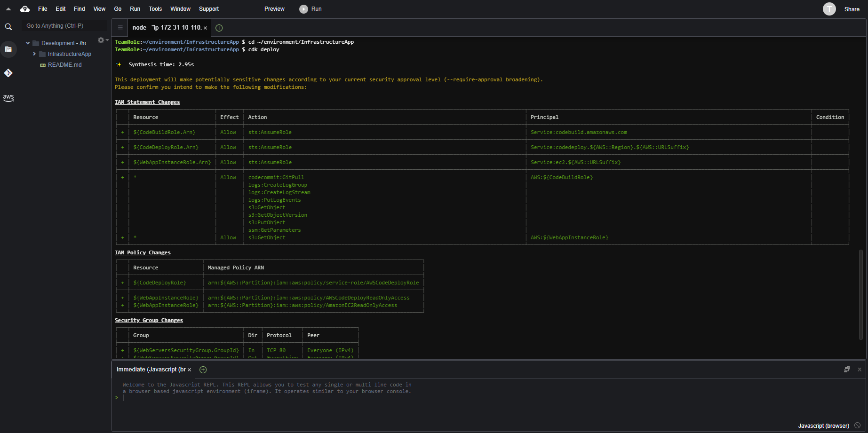Click the Share button
This screenshot has height=433, width=868.
pyautogui.click(x=852, y=9)
